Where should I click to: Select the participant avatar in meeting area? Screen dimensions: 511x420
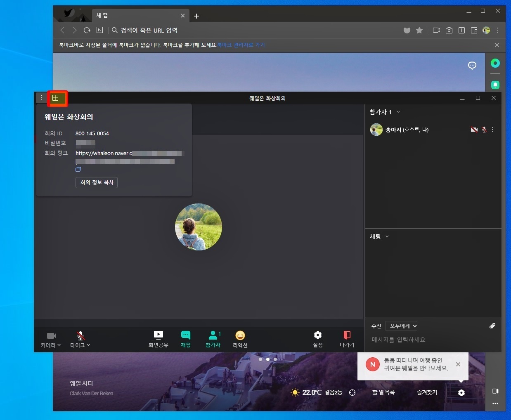[x=199, y=227]
